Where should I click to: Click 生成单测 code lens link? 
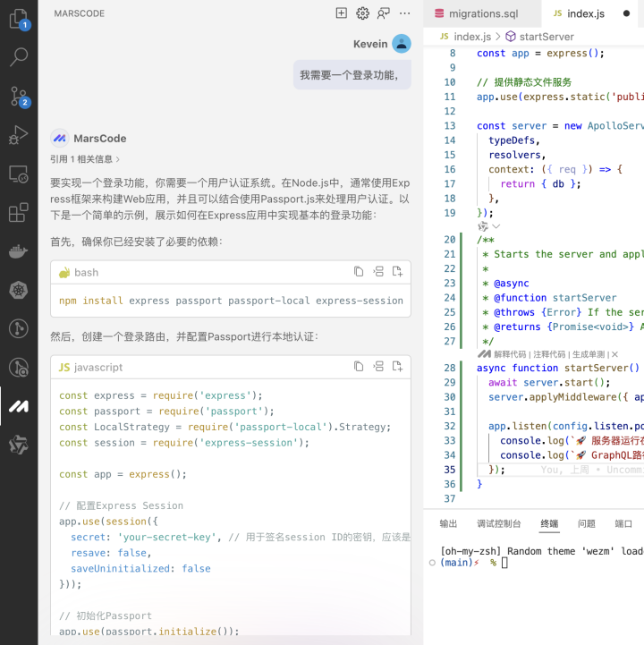point(589,354)
